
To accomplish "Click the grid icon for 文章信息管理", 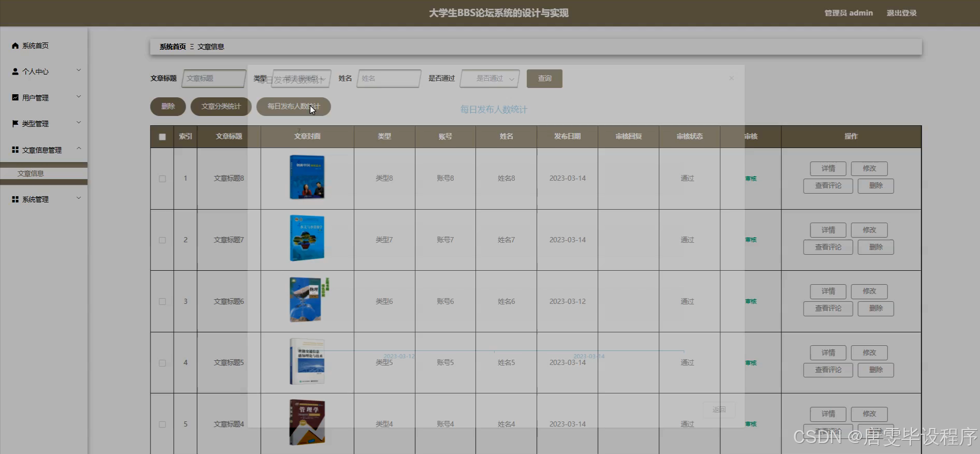I will click(x=15, y=150).
